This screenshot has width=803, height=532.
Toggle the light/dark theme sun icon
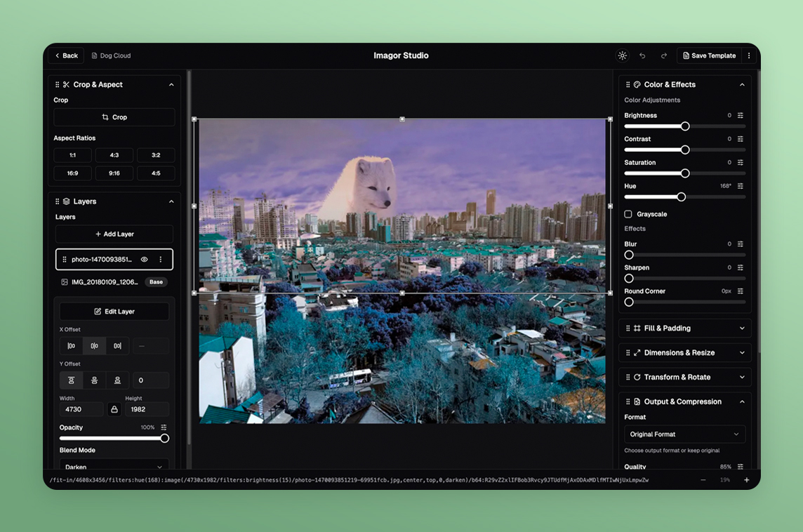622,56
